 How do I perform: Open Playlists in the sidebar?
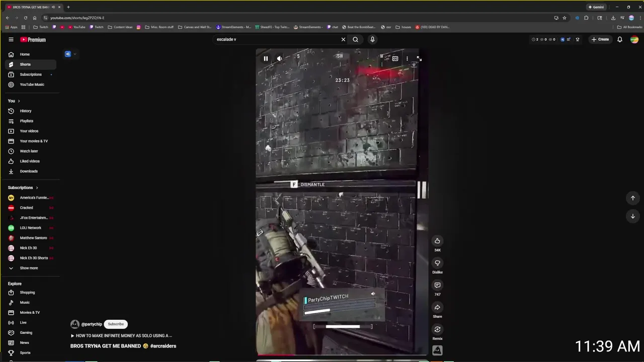[x=30, y=121]
